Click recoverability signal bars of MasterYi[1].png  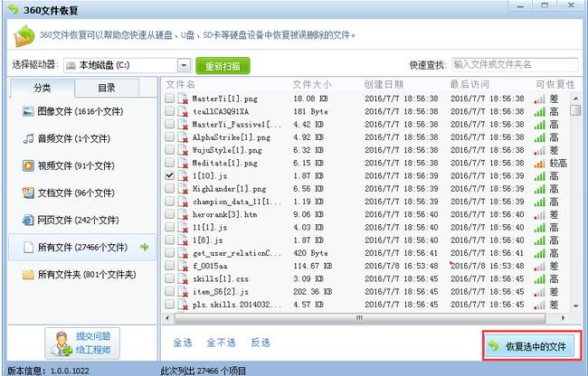tap(540, 99)
